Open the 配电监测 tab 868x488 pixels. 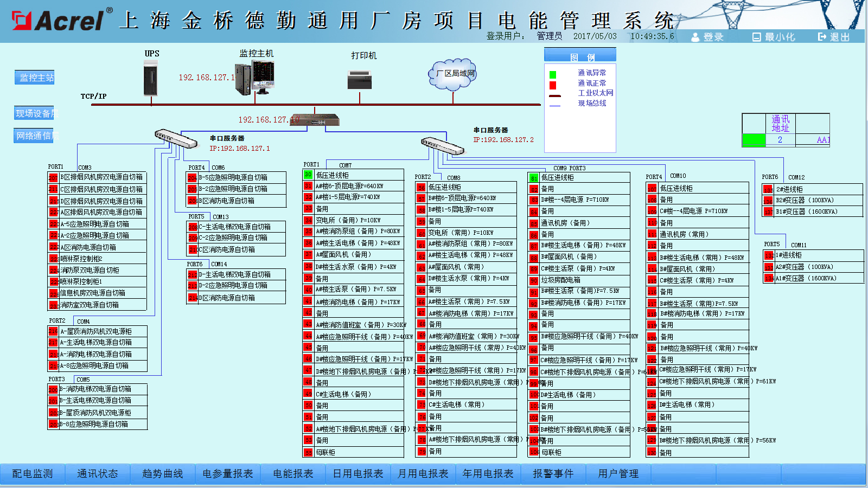point(33,473)
